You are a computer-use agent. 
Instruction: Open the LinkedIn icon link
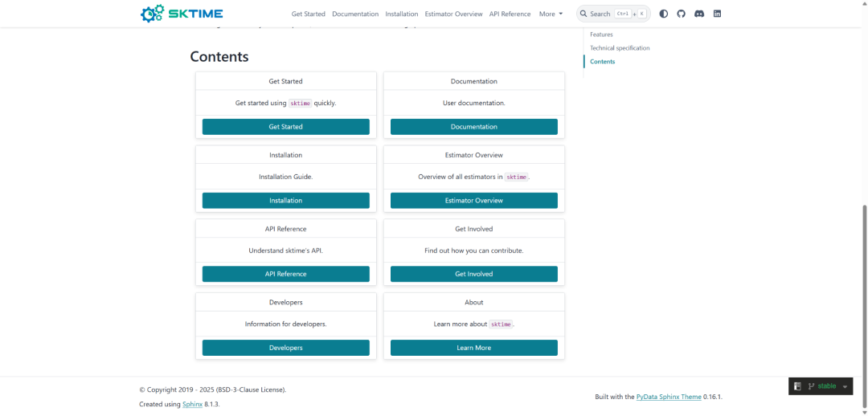coord(717,14)
